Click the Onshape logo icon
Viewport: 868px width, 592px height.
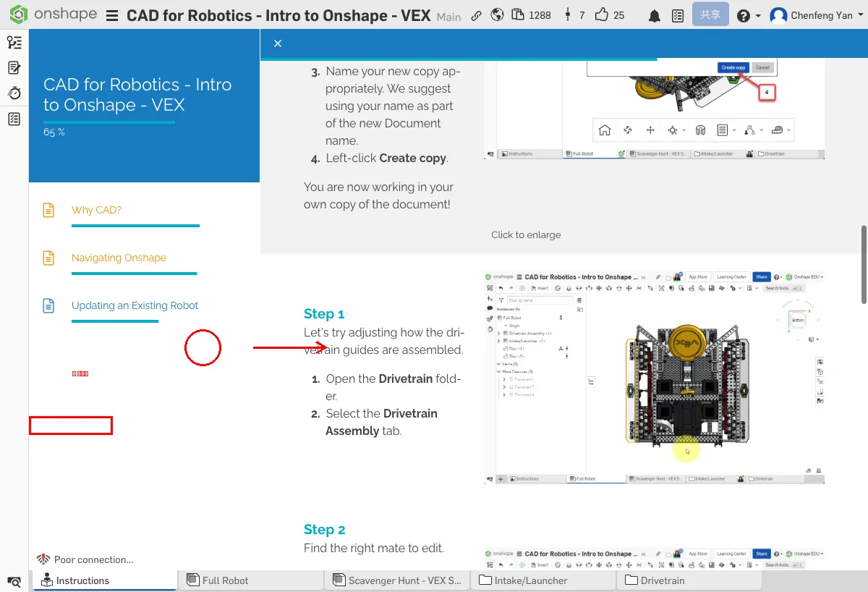coord(19,14)
